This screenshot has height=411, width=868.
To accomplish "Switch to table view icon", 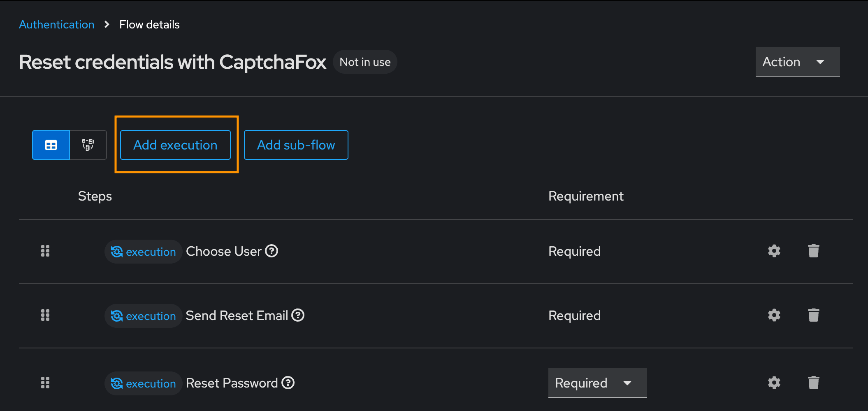I will [x=51, y=145].
